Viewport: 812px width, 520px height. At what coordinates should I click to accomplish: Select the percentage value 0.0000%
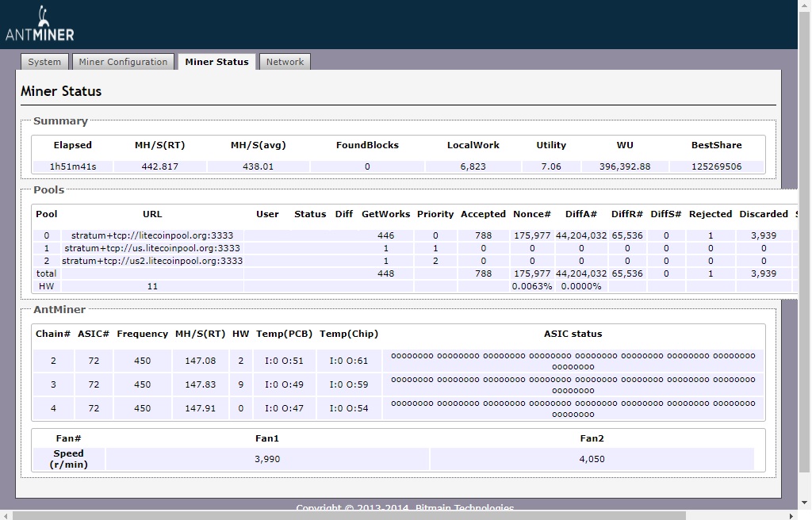(x=581, y=286)
